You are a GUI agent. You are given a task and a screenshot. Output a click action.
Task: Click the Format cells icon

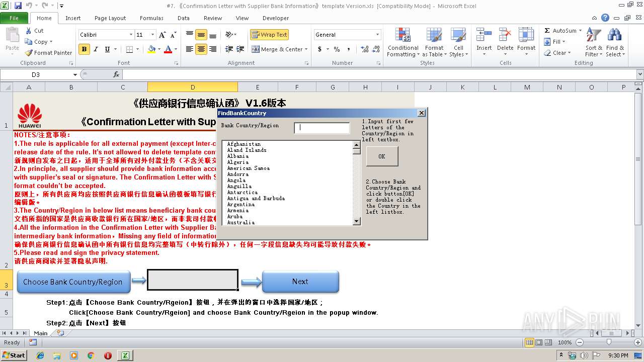pyautogui.click(x=526, y=35)
